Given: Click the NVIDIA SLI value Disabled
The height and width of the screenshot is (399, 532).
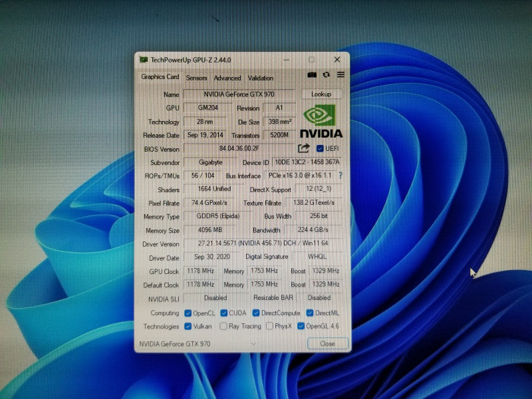Looking at the screenshot, I should [215, 297].
